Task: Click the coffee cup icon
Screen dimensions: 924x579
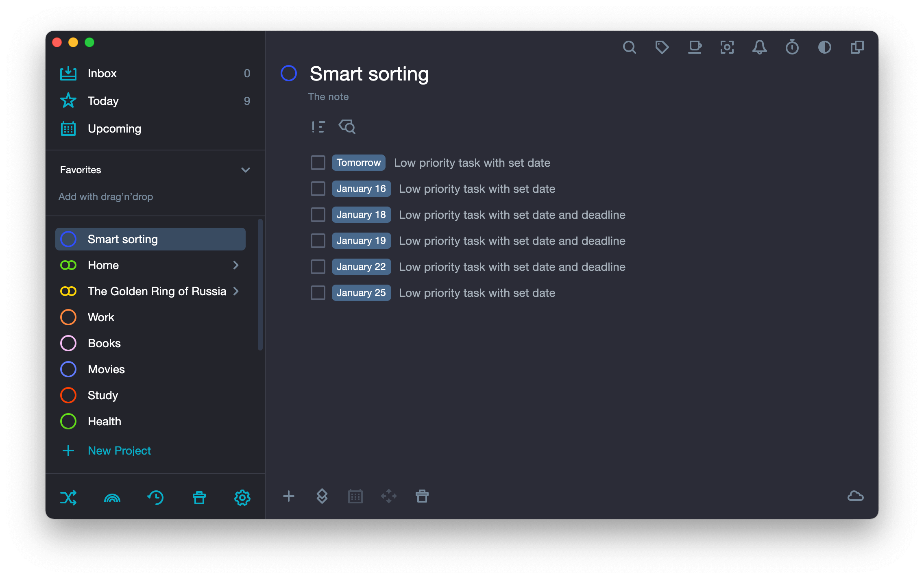Action: [695, 48]
